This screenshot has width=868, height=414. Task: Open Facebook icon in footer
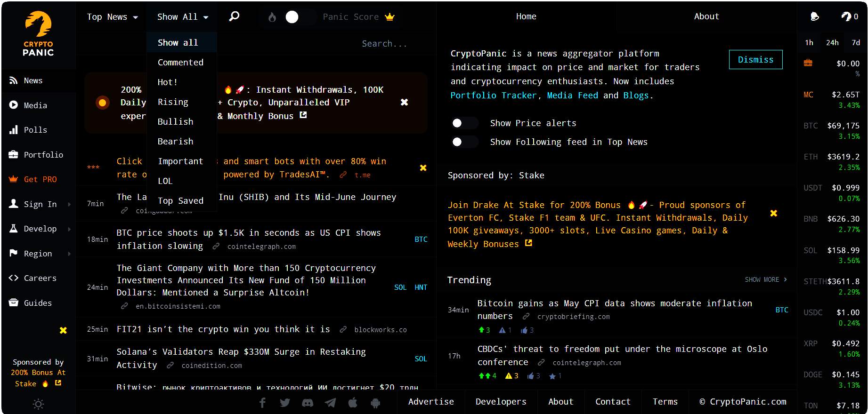(x=262, y=402)
